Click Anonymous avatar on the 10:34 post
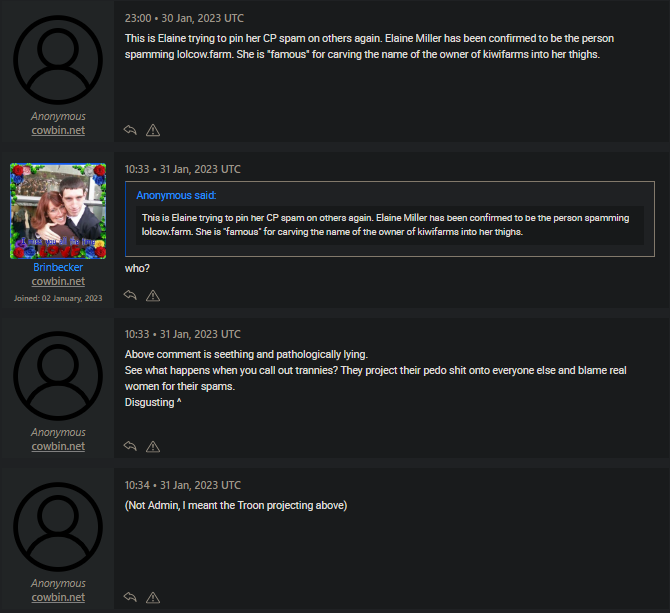 pos(58,525)
